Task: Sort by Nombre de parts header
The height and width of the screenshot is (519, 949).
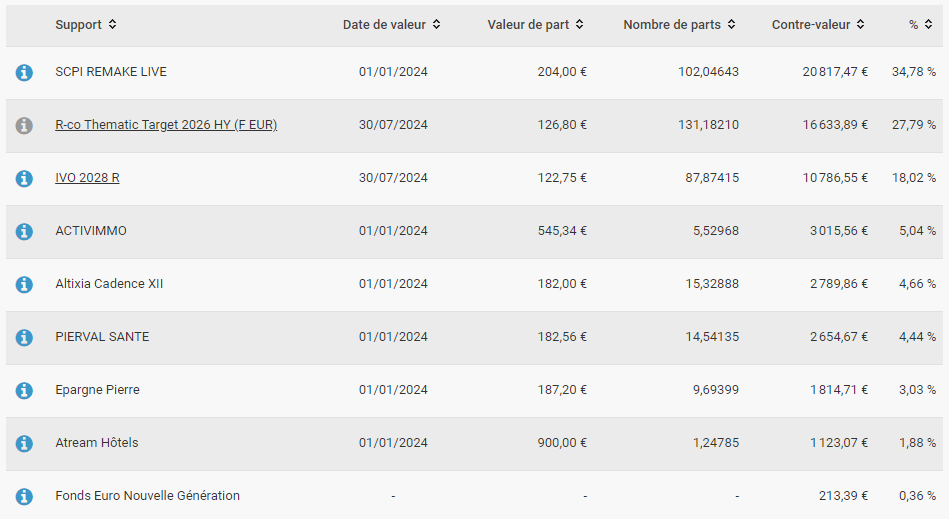Action: click(x=680, y=24)
